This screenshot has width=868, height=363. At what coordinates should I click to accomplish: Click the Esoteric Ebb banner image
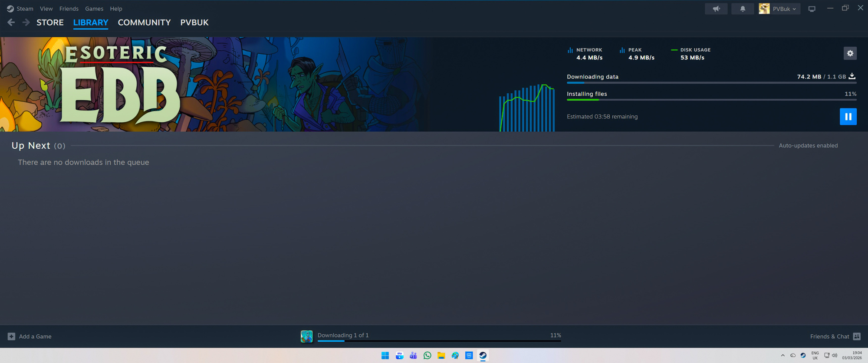(217, 84)
